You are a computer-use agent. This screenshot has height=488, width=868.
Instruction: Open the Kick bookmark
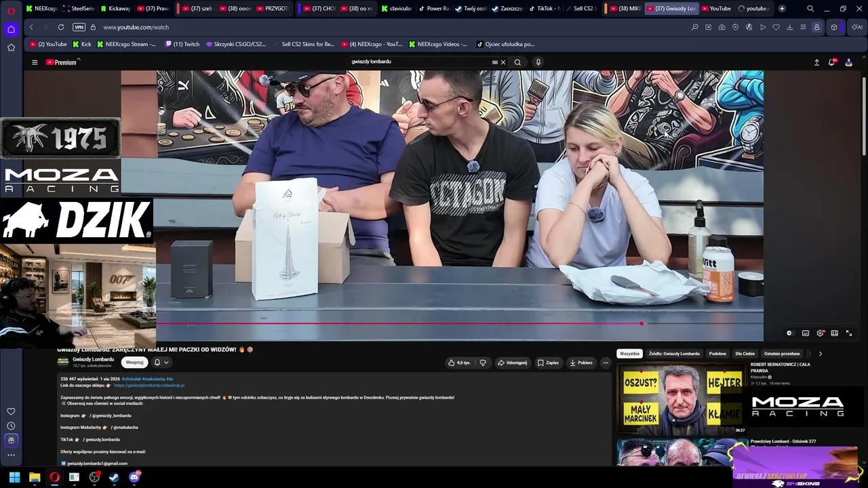82,44
